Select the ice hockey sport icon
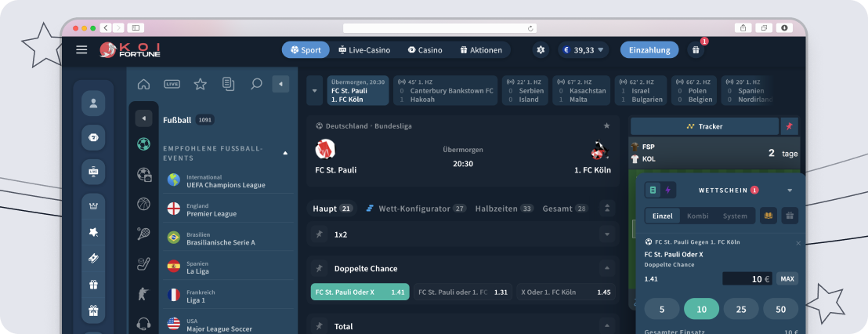 (x=144, y=263)
